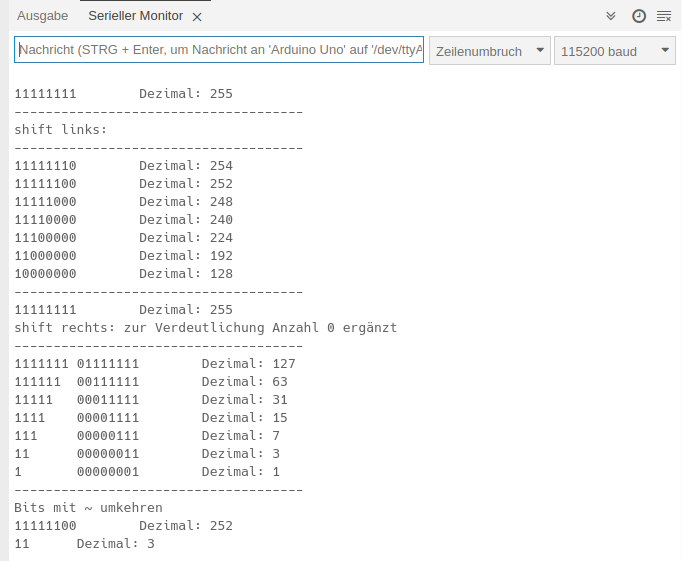Open the 115200 baud rate dropdown
The image size is (682, 561).
pos(615,51)
